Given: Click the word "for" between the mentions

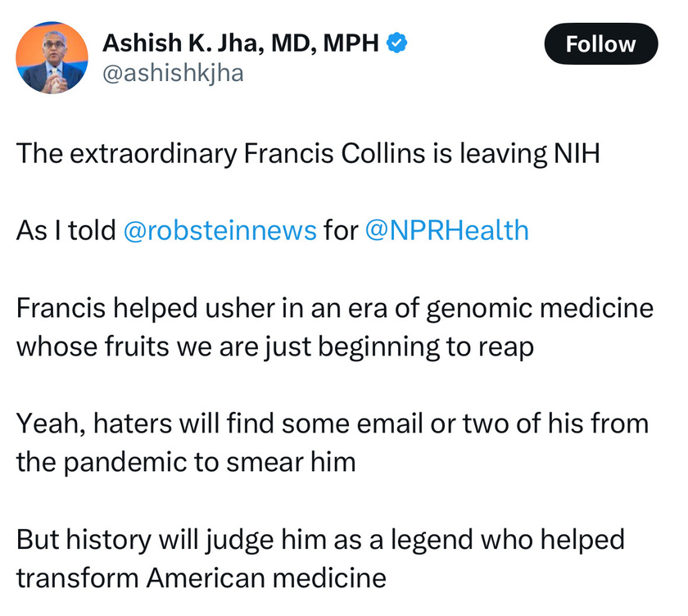Looking at the screenshot, I should [x=341, y=230].
